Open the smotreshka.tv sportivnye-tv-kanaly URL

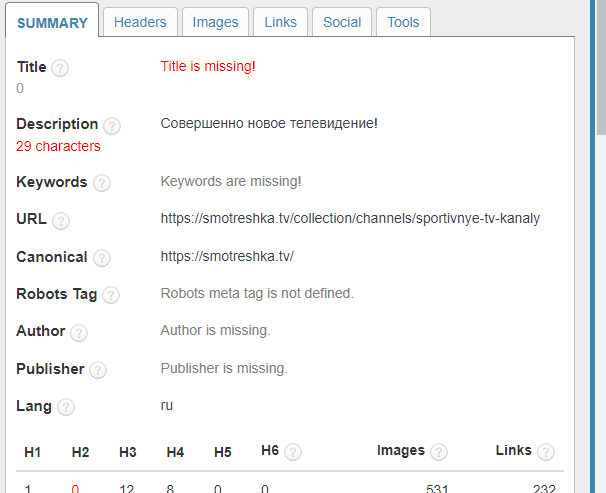click(x=350, y=218)
